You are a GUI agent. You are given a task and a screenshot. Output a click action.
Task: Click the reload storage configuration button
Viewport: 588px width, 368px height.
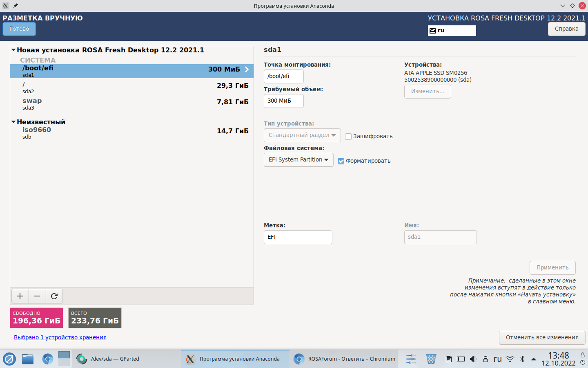click(54, 296)
